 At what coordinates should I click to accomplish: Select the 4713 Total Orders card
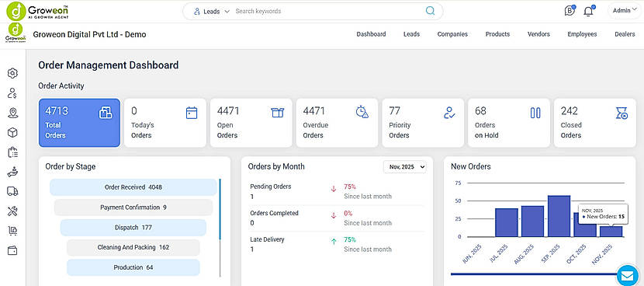(79, 123)
